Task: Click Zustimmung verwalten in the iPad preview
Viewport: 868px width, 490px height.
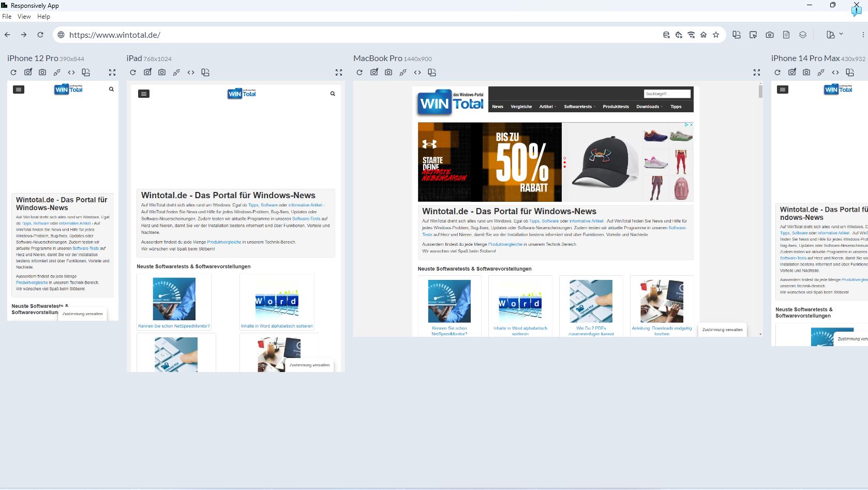Action: (309, 365)
